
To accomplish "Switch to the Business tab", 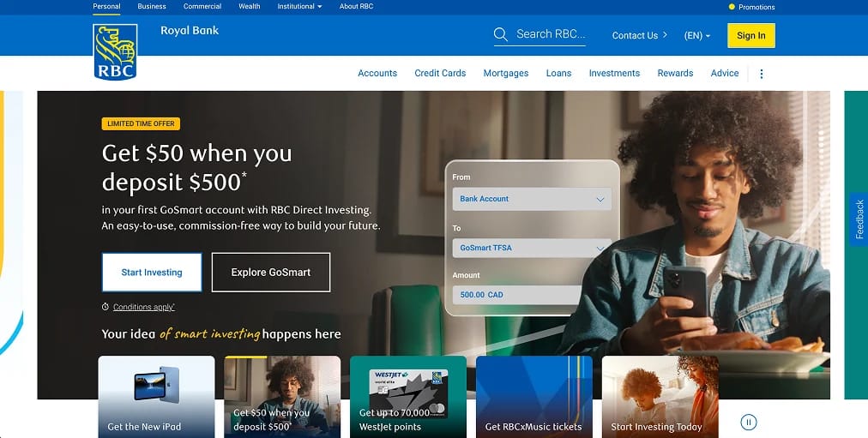I will pos(152,6).
